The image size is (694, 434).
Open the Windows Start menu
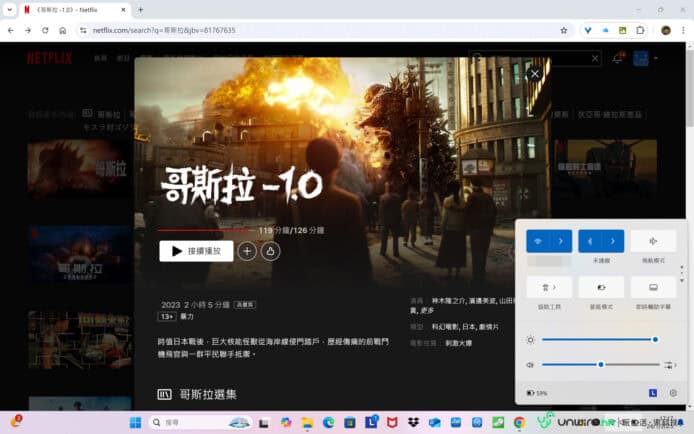click(135, 422)
